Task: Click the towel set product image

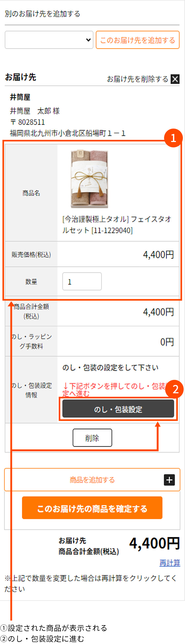Action: coord(90,179)
